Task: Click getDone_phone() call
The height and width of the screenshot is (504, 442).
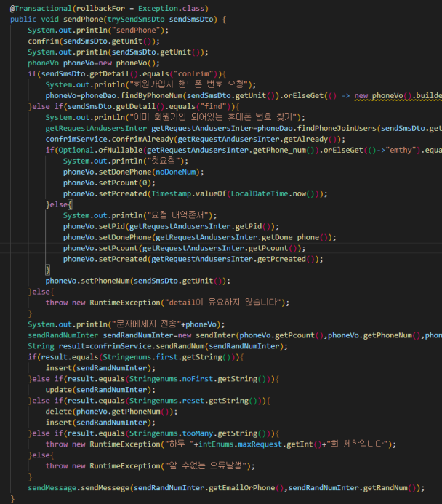Action: pos(295,237)
